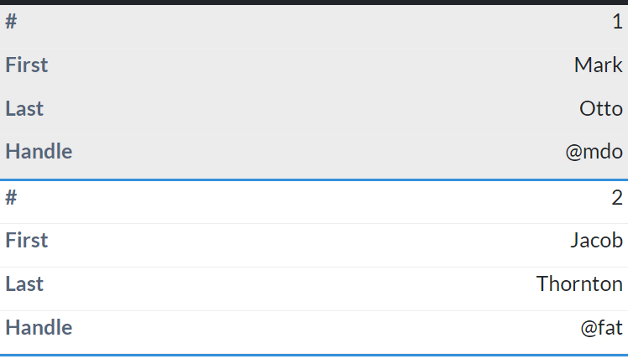Click the # label in the second record
Image resolution: width=628 pixels, height=364 pixels.
(x=11, y=198)
